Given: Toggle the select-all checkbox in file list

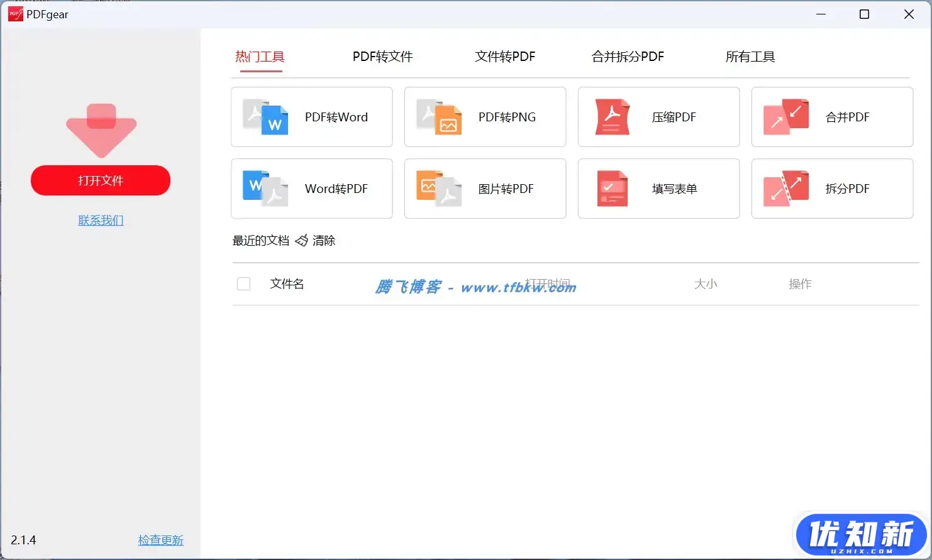Looking at the screenshot, I should coord(243,283).
